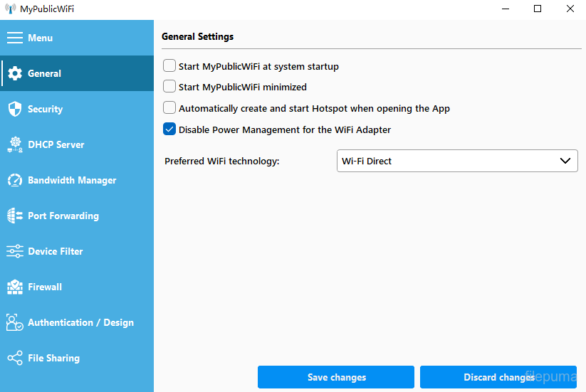Click the Authentication / Design icon
The width and height of the screenshot is (586, 392).
tap(15, 322)
